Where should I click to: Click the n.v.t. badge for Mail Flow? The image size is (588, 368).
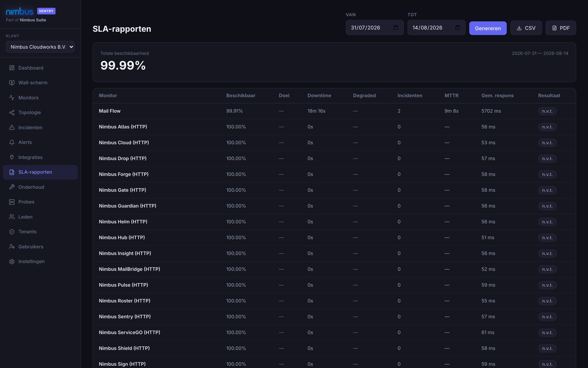coord(547,111)
